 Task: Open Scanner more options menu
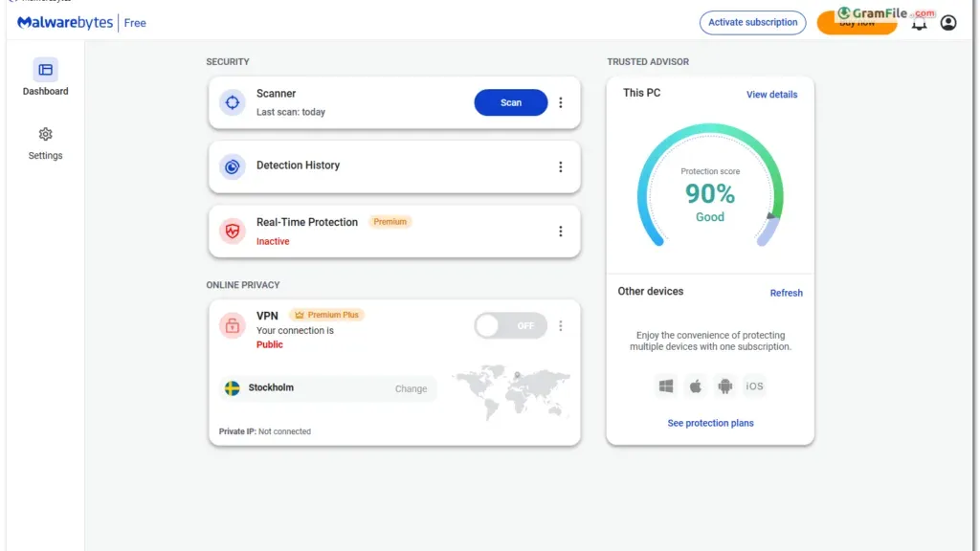point(561,102)
